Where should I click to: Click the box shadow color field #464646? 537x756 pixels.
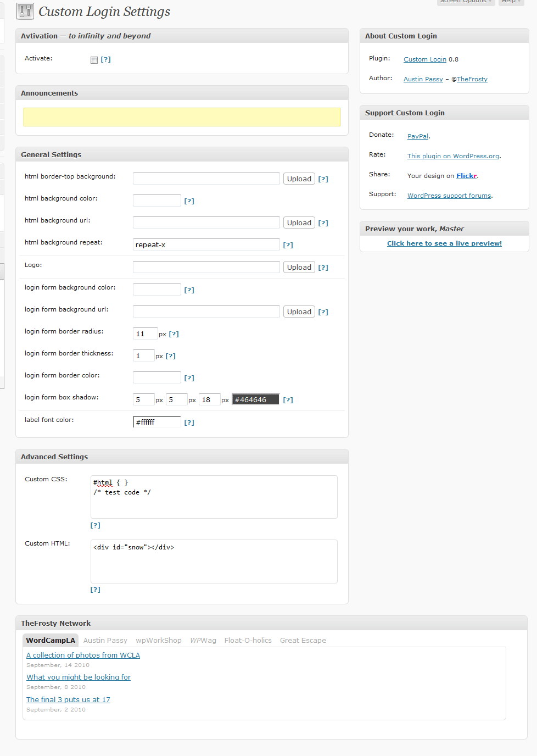[255, 399]
